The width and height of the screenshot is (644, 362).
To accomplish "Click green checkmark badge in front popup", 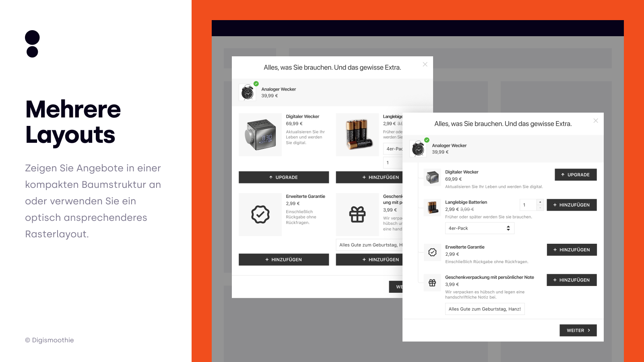I will (427, 140).
